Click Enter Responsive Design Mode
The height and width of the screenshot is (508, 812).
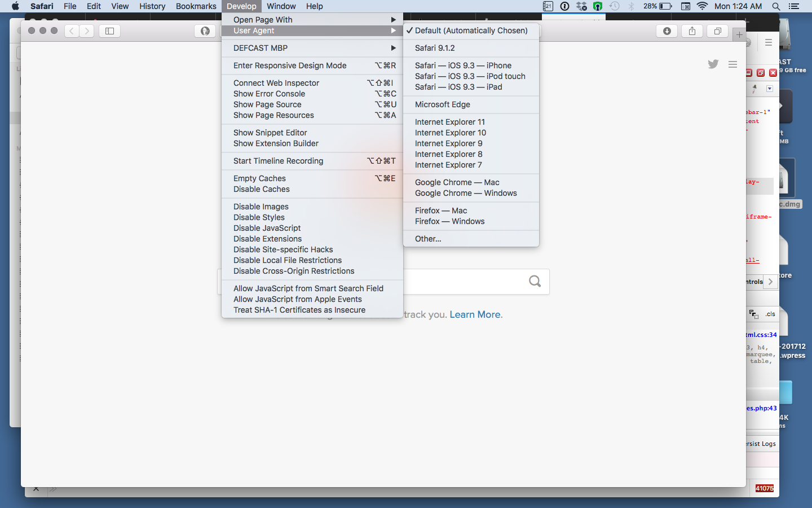(x=312, y=65)
